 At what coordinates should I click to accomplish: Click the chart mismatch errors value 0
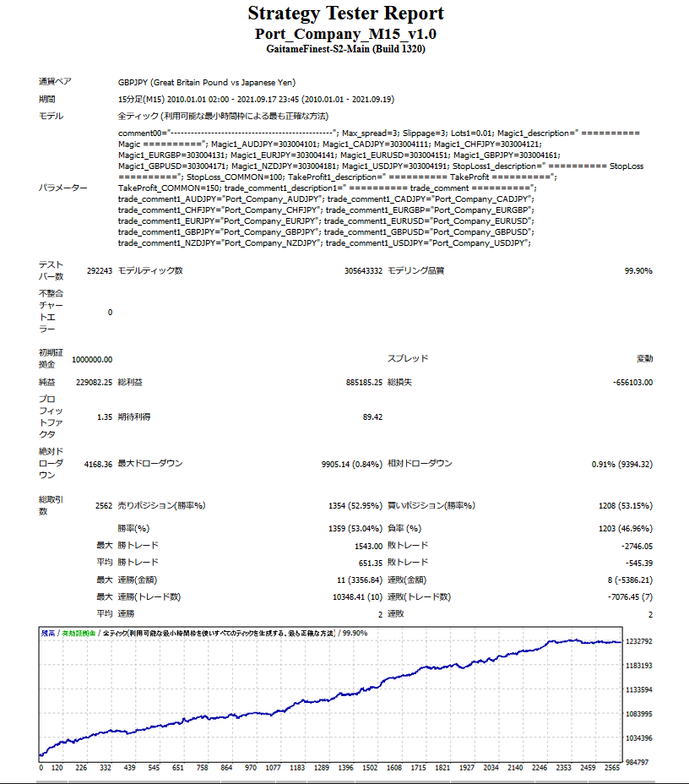click(110, 312)
